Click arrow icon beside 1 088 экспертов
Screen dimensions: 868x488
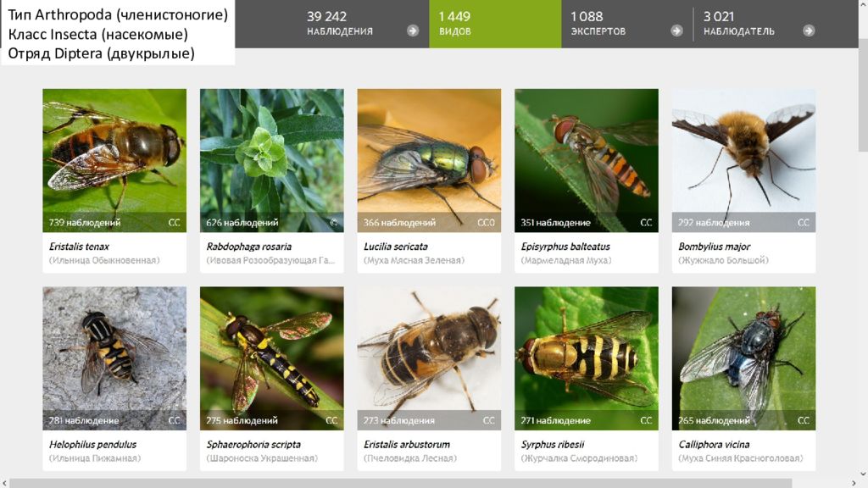point(676,31)
